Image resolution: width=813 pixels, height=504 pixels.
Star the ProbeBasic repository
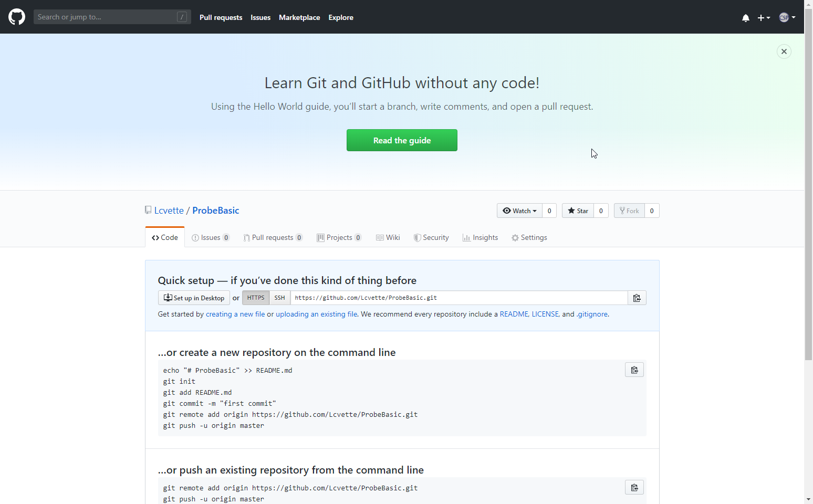pos(578,211)
